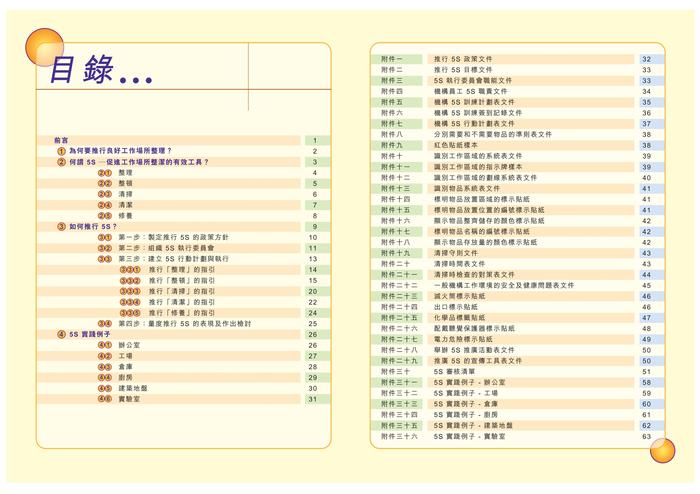700x494 pixels.
Task: Click the 3.3.1 bullet icon beside 推行「整理」的指引
Action: point(130,270)
